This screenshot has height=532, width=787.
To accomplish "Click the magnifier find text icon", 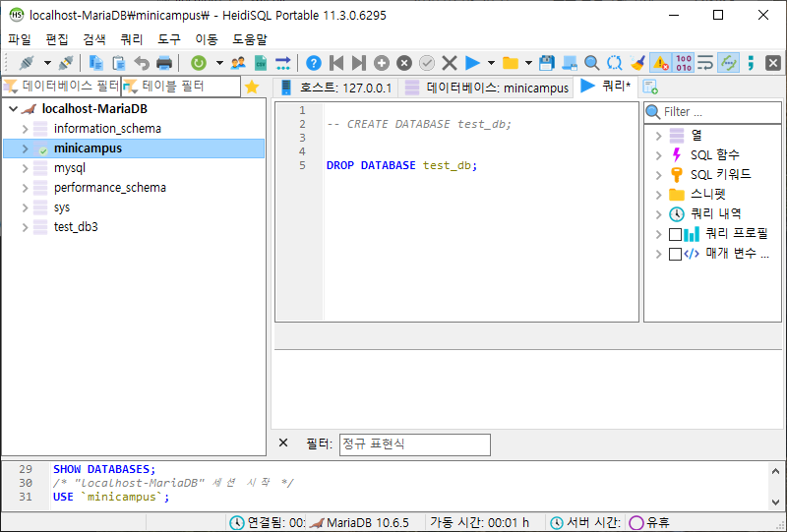I will click(592, 63).
